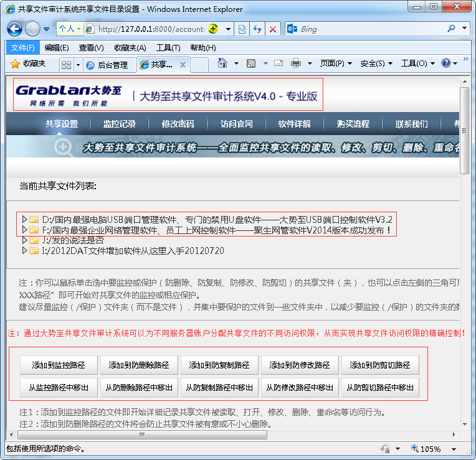Click the Quick Tabs grid icon

(x=66, y=65)
